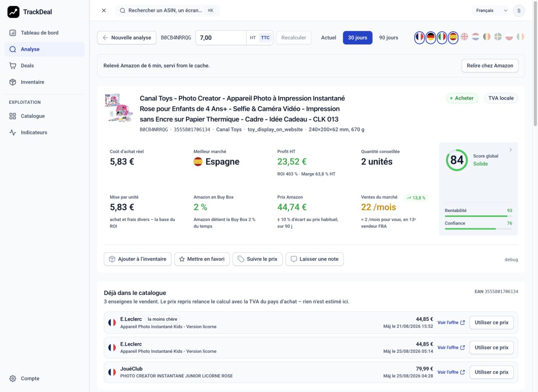Enable the Netherlands marketplace flag
The width and height of the screenshot is (538, 392).
point(476,37)
